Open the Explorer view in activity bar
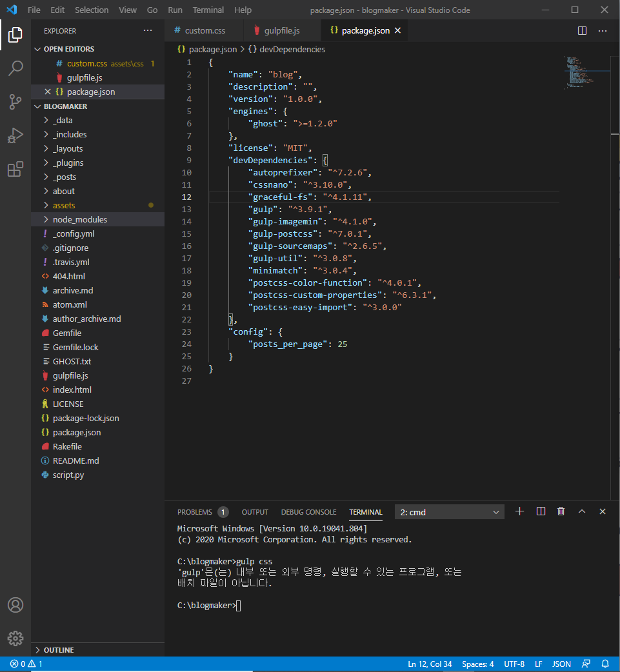Image resolution: width=620 pixels, height=672 pixels. (x=15, y=35)
